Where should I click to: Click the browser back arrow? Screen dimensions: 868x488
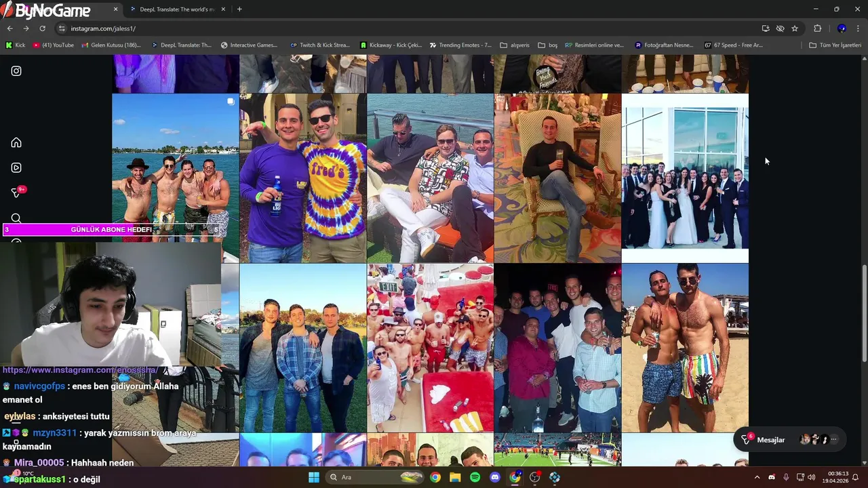click(x=9, y=28)
